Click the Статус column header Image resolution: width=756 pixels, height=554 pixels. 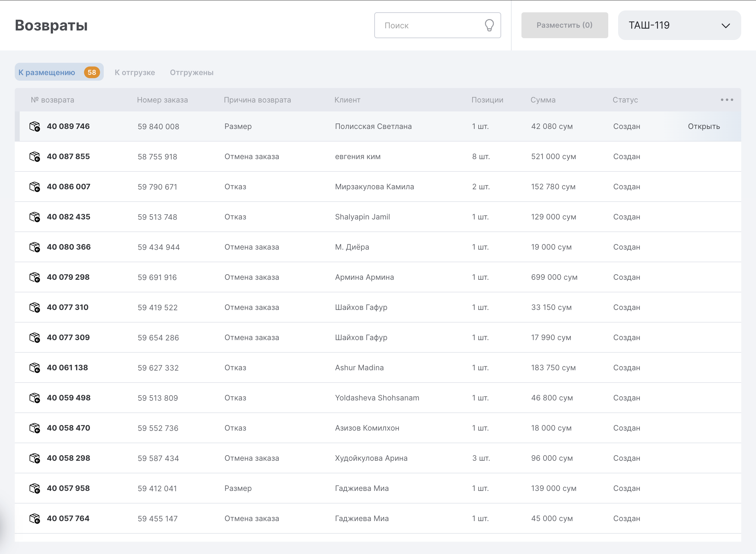(625, 100)
